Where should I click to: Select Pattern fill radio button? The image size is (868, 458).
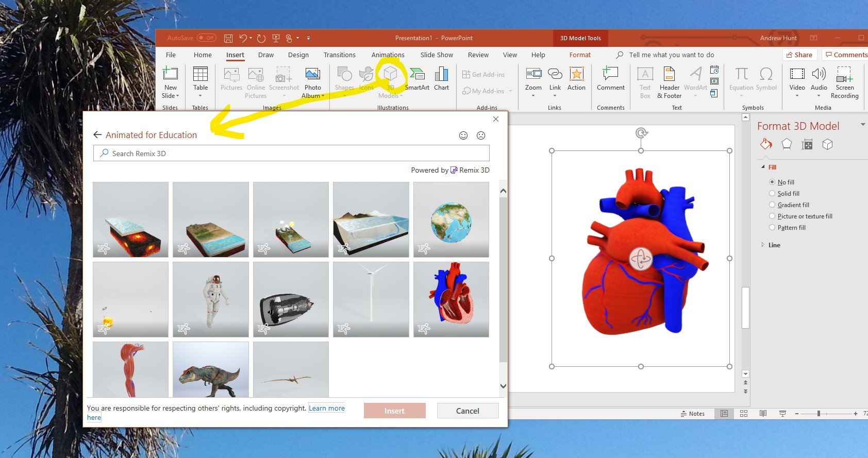click(772, 228)
